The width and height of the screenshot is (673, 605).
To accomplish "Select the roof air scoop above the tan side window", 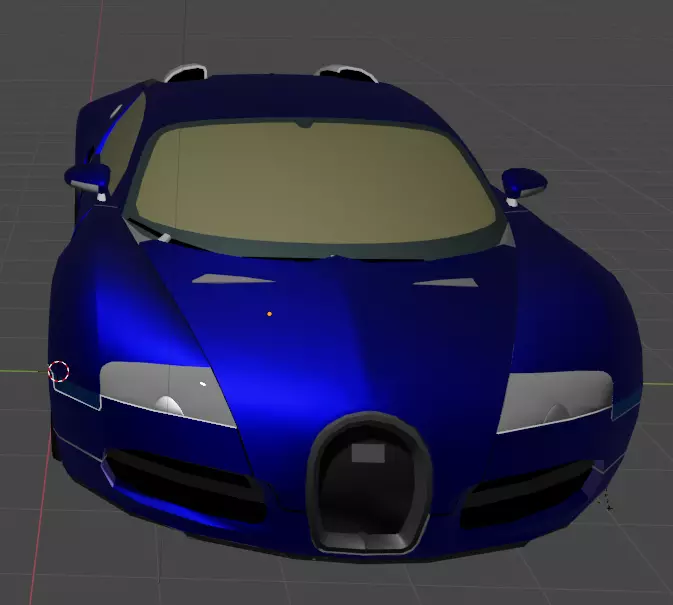I will 185,73.
